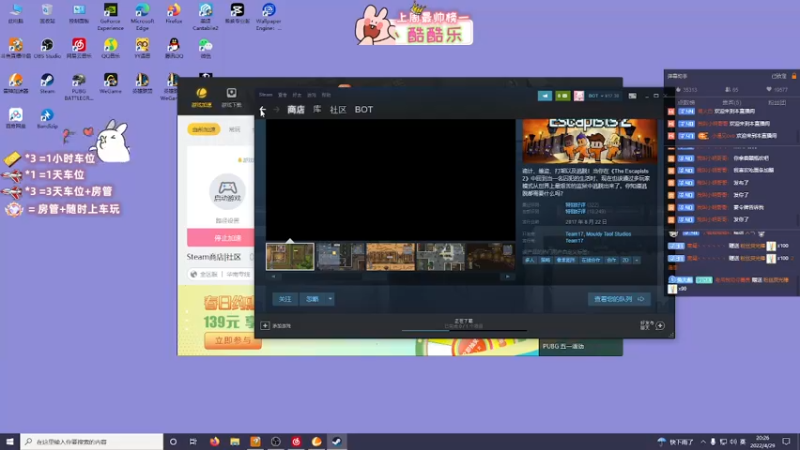Select the game acceleration tab icon in accelerator
Viewport: 800px width, 450px height.
[202, 96]
